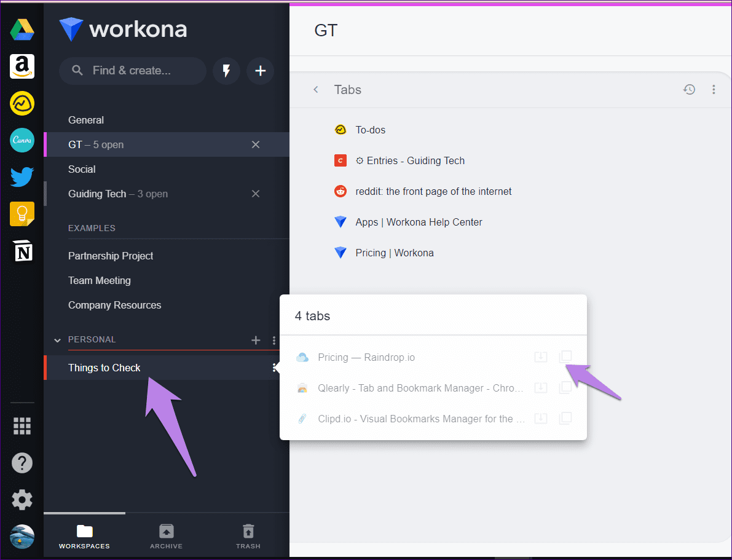
Task: Switch to TRASH bottom tab
Action: coord(248,537)
